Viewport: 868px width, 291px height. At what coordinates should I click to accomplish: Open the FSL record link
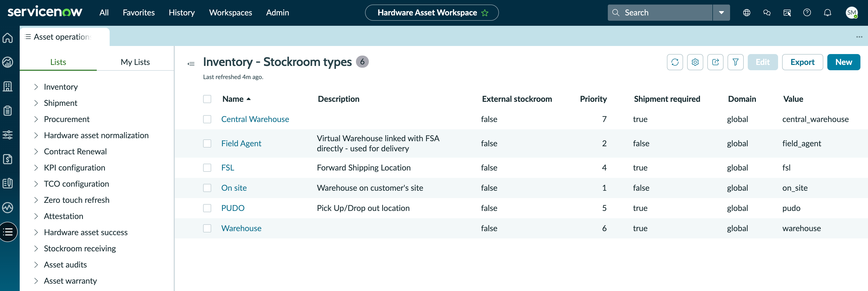[x=227, y=168]
